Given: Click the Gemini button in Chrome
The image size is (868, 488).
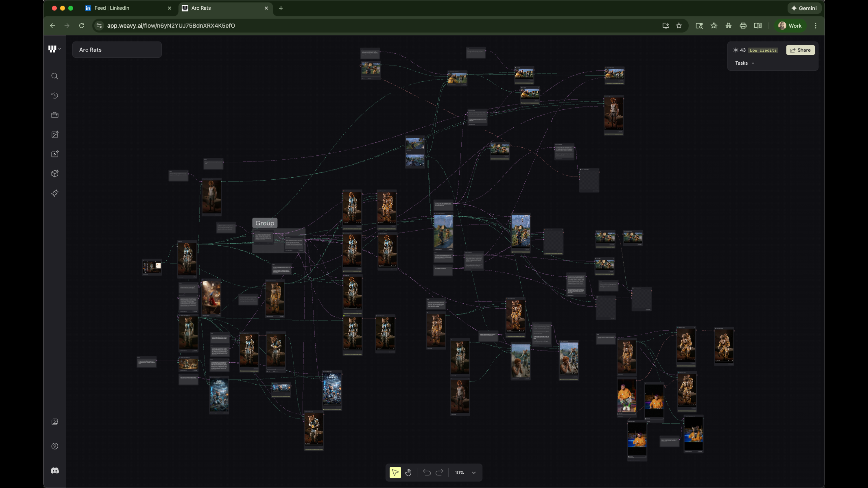Looking at the screenshot, I should click(804, 8).
